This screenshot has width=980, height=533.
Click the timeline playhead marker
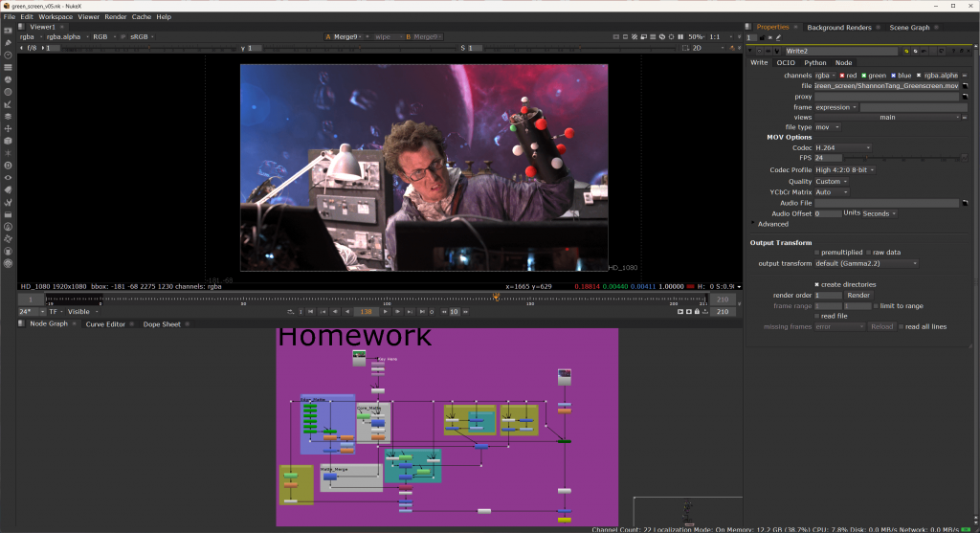point(497,298)
